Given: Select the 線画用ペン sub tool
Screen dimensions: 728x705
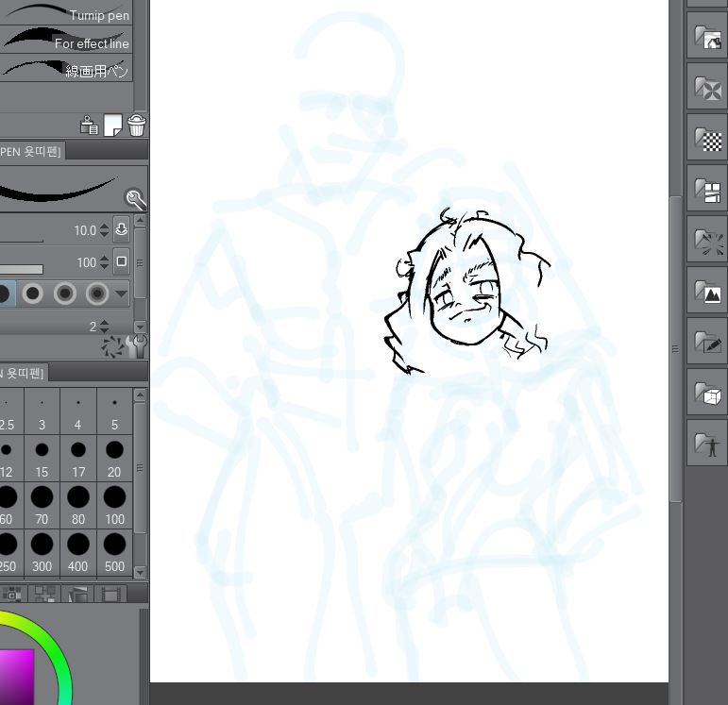Looking at the screenshot, I should pyautogui.click(x=66, y=68).
